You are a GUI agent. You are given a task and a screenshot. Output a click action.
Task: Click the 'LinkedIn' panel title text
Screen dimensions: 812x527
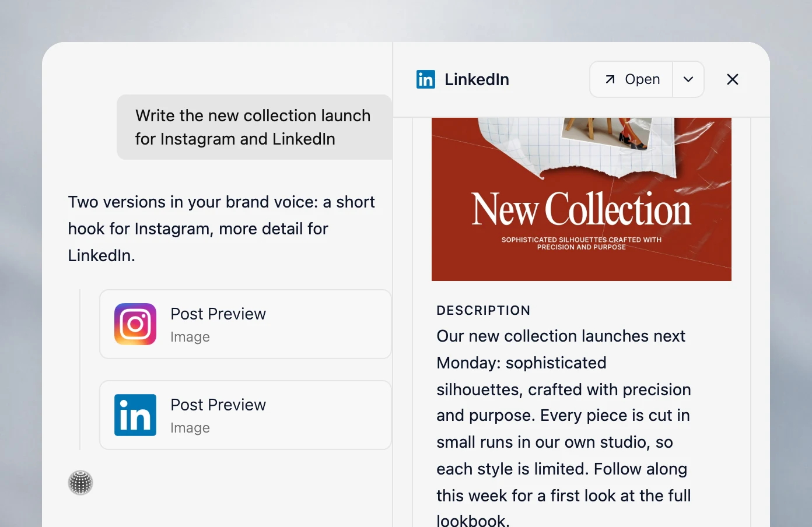[477, 79]
